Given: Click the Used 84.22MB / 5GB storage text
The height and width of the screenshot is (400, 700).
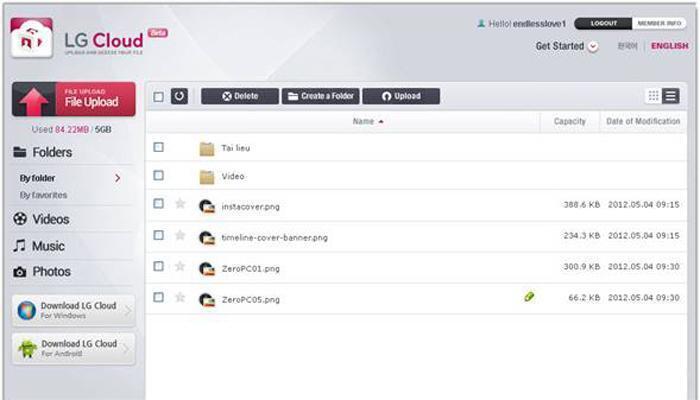Looking at the screenshot, I should [71, 129].
